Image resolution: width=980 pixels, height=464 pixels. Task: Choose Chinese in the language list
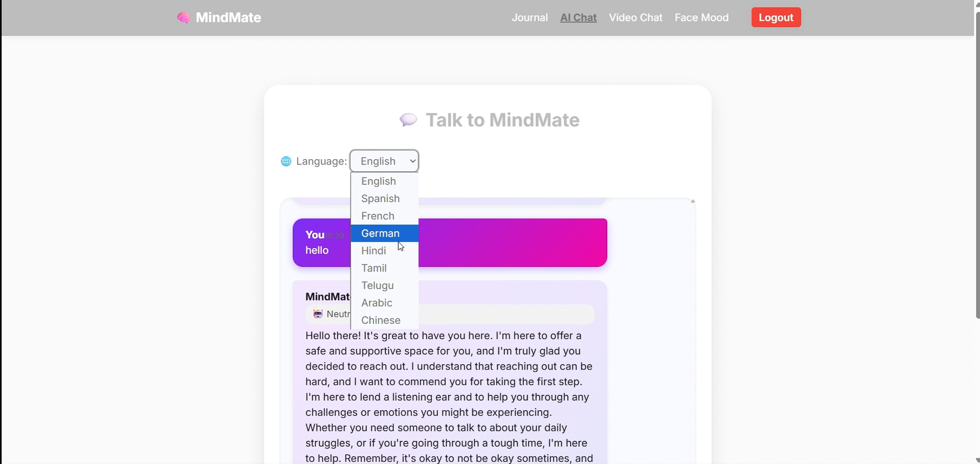coord(384,320)
